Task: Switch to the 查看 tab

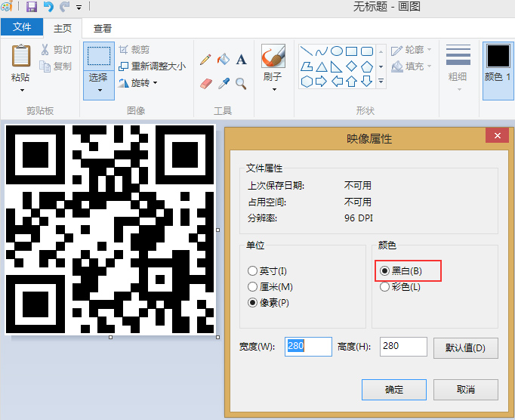Action: point(103,28)
